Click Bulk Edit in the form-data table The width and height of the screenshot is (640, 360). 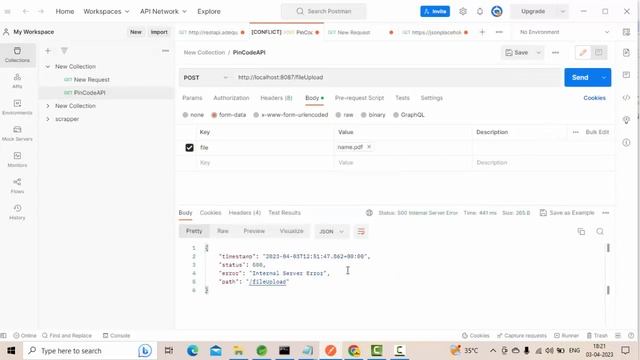tap(597, 132)
